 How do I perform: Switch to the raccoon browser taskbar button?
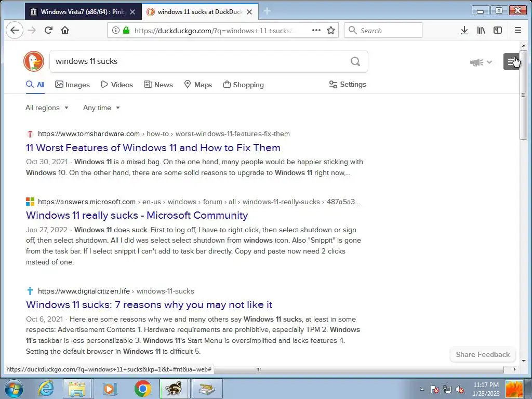(174, 389)
